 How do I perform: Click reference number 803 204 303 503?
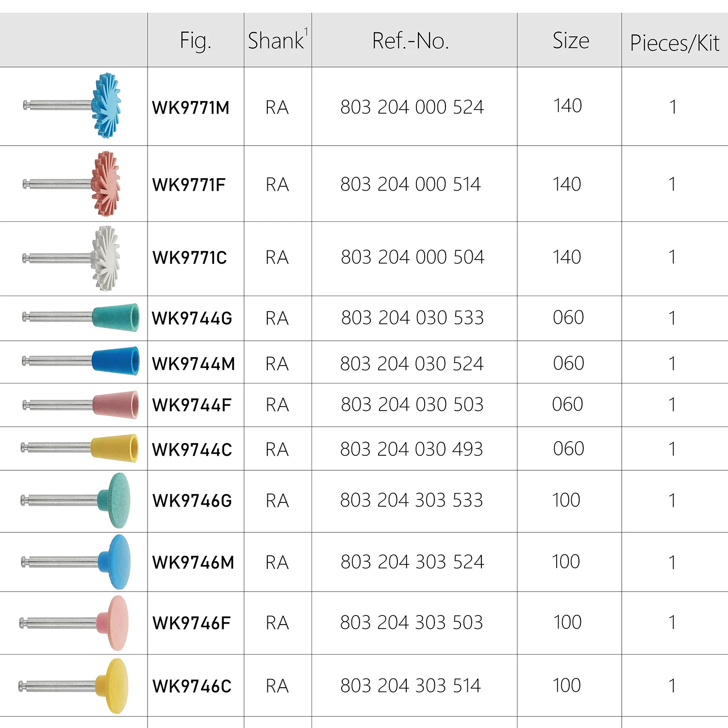click(x=412, y=623)
